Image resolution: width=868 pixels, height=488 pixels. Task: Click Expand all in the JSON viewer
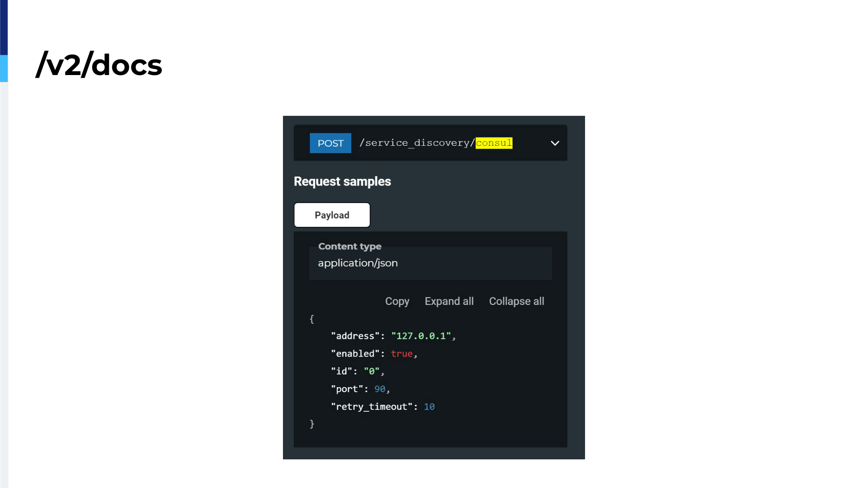[x=449, y=301]
